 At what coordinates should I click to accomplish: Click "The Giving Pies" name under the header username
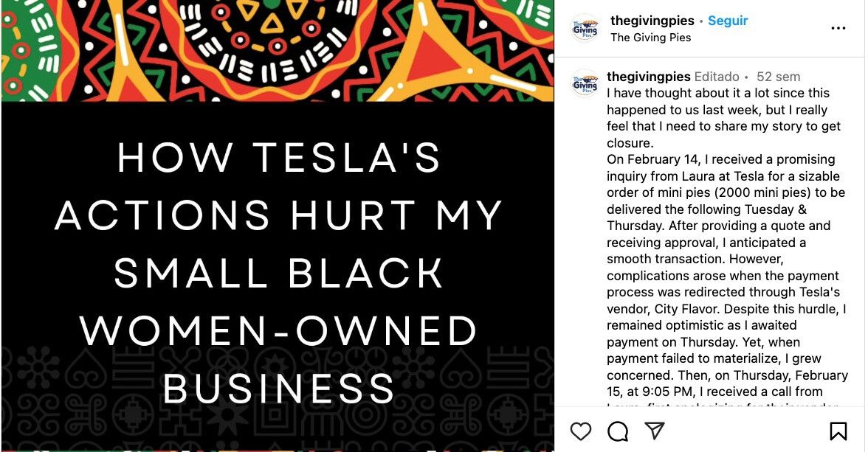651,38
